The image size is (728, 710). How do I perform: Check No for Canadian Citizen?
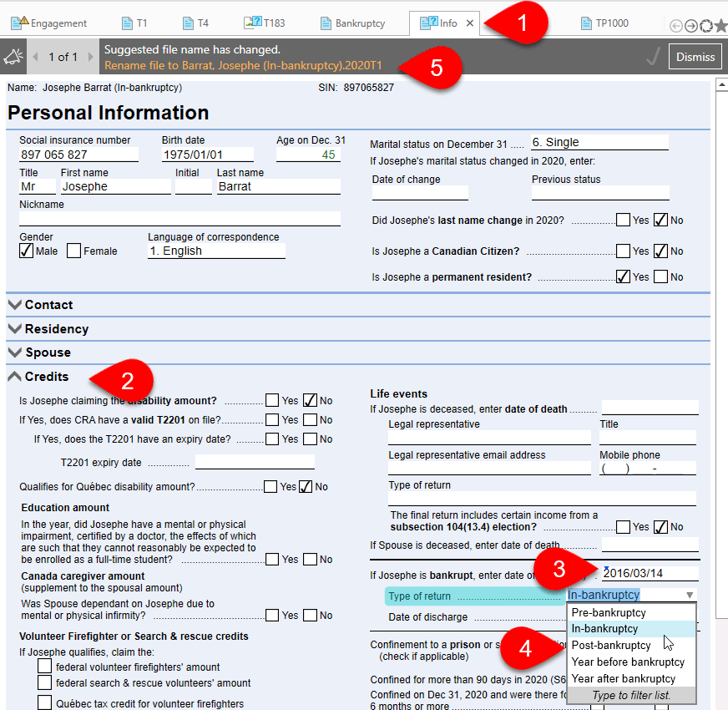tap(660, 251)
